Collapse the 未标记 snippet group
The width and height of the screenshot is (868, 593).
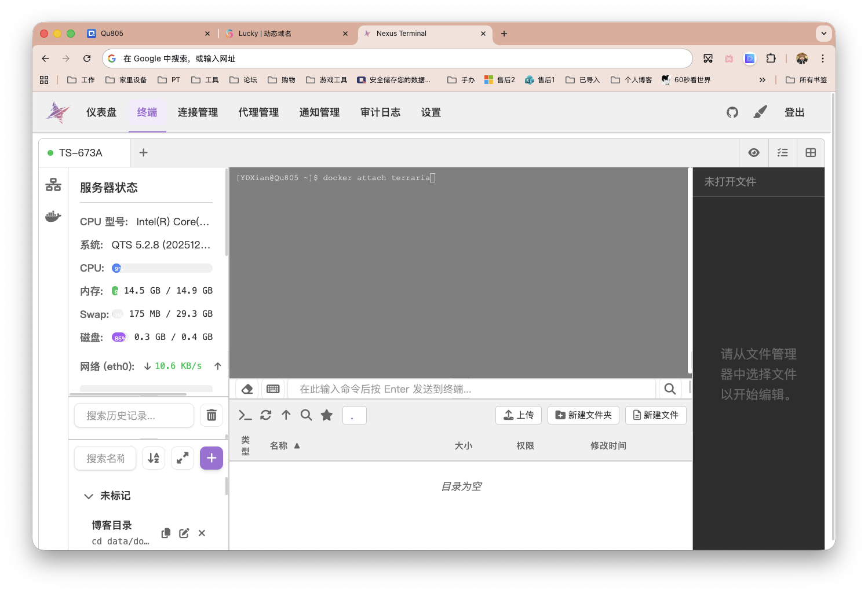(x=88, y=496)
